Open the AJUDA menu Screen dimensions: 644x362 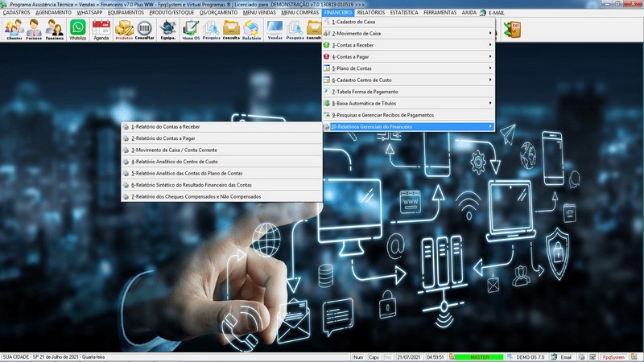tap(469, 13)
